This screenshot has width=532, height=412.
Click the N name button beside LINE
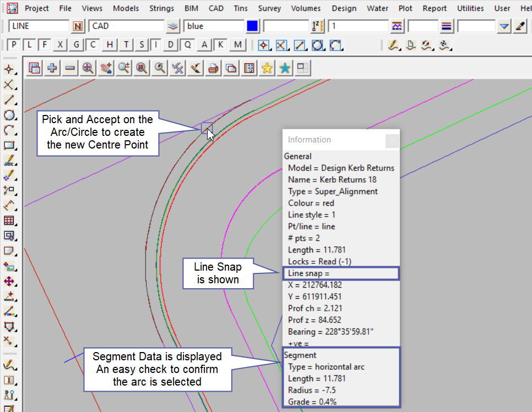(78, 26)
